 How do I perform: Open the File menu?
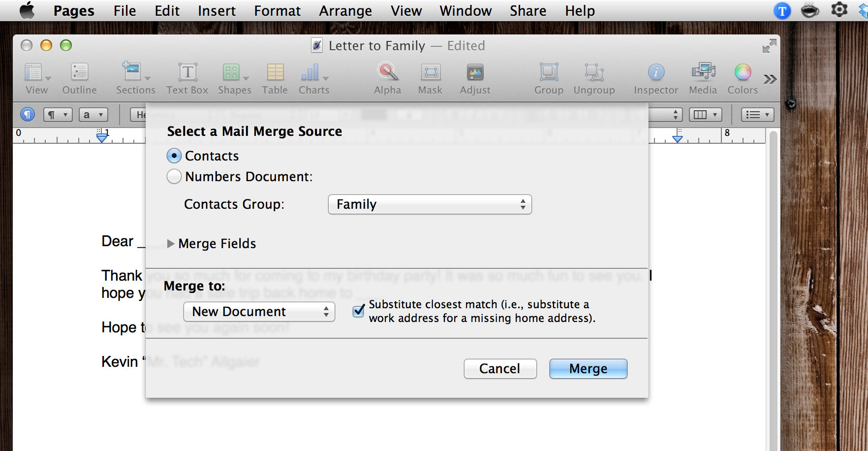(124, 11)
